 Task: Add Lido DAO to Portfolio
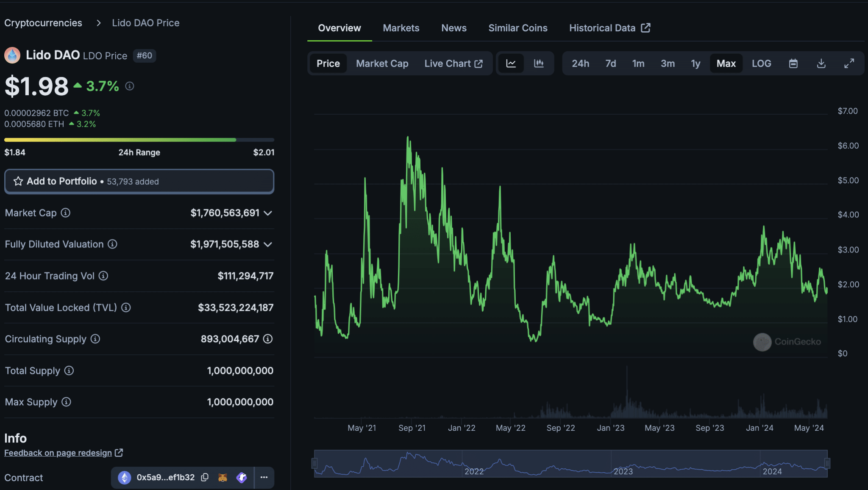tap(139, 181)
